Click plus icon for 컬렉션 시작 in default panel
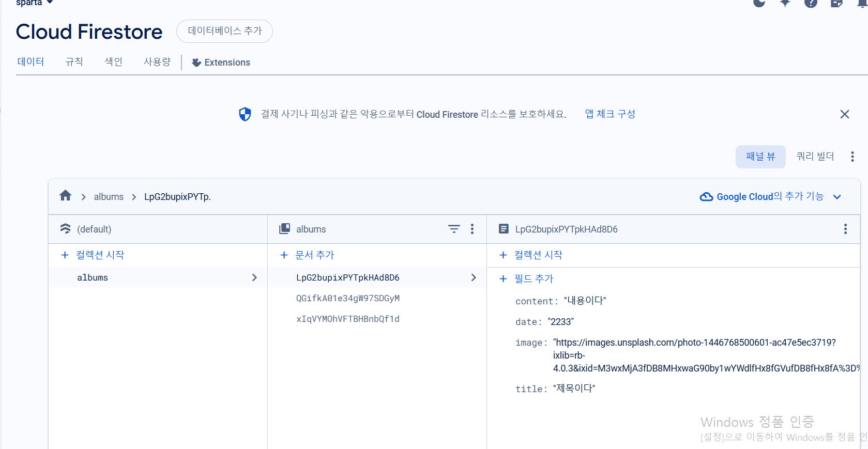Image resolution: width=868 pixels, height=449 pixels. point(65,255)
